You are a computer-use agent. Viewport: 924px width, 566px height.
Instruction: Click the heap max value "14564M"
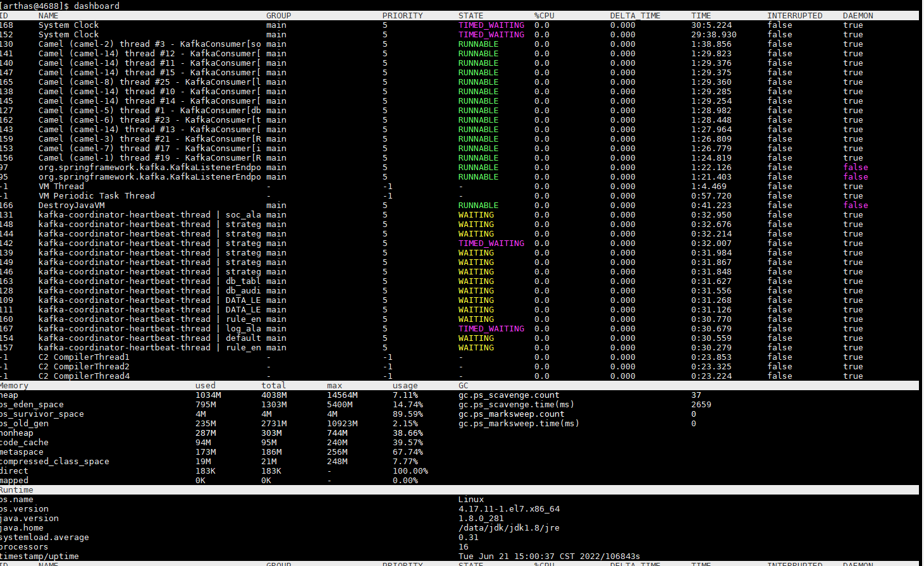[x=342, y=395]
